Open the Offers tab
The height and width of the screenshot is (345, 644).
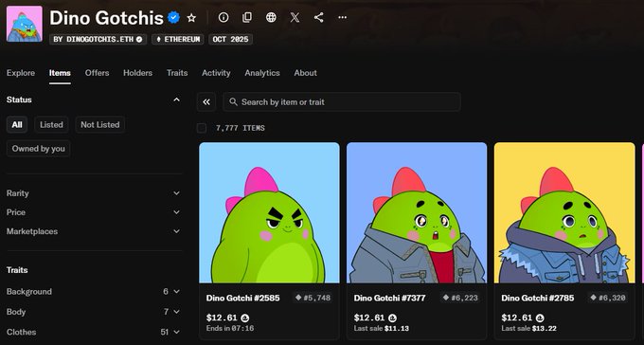(97, 73)
